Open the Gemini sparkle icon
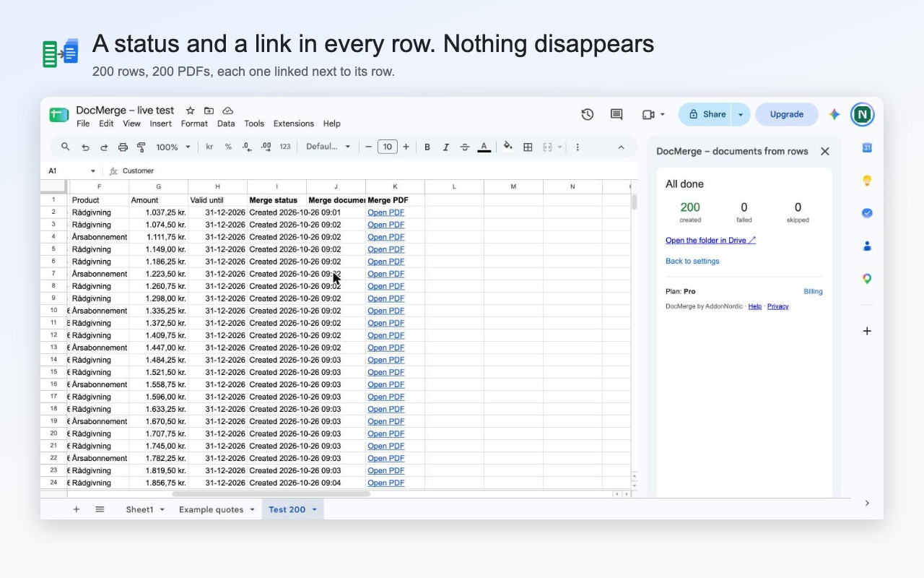 pyautogui.click(x=834, y=114)
